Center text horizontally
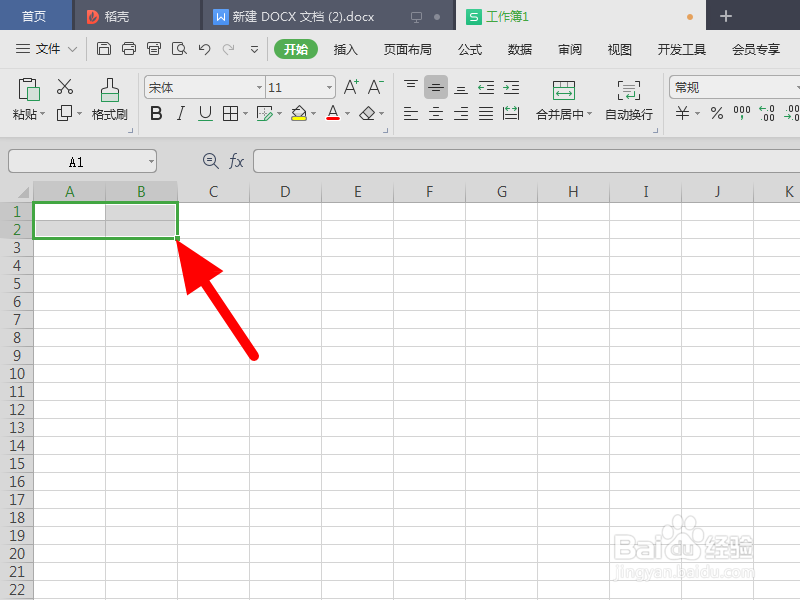800x600 pixels. [436, 113]
